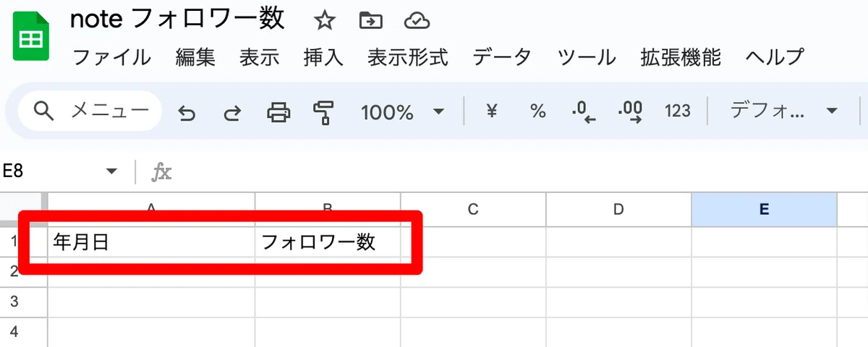
Task: Star the note フォロワー数 document
Action: [x=325, y=21]
